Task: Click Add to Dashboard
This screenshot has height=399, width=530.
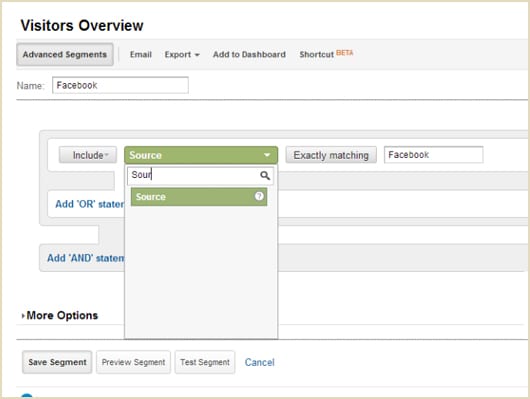Action: (x=249, y=54)
